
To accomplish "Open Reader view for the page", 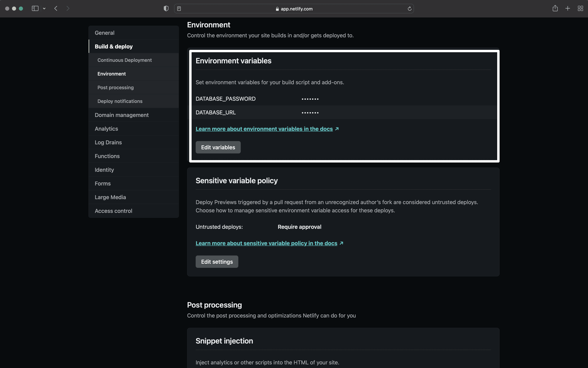I will [x=179, y=9].
